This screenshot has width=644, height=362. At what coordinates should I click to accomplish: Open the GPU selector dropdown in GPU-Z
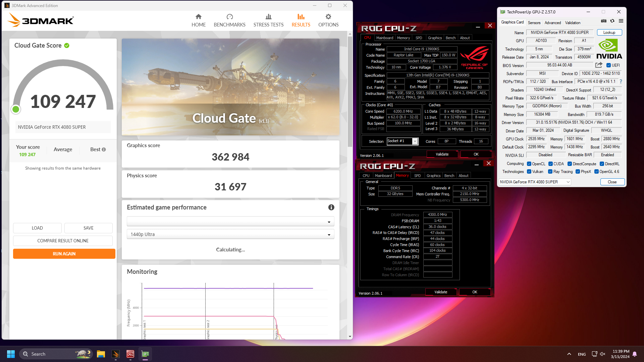tap(535, 182)
